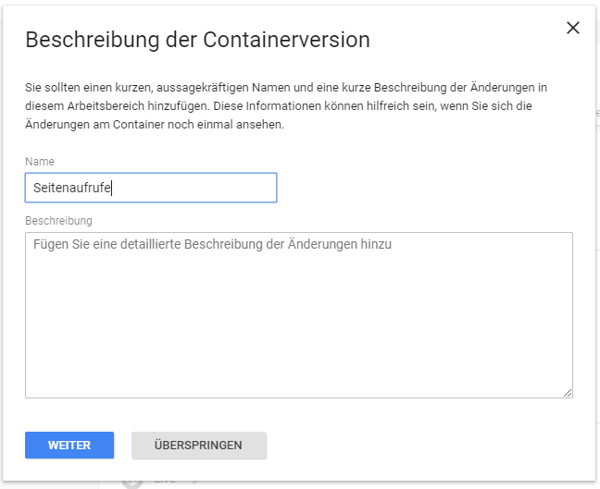Close the Containerversion dialog with X
The image size is (600, 489).
coord(573,28)
